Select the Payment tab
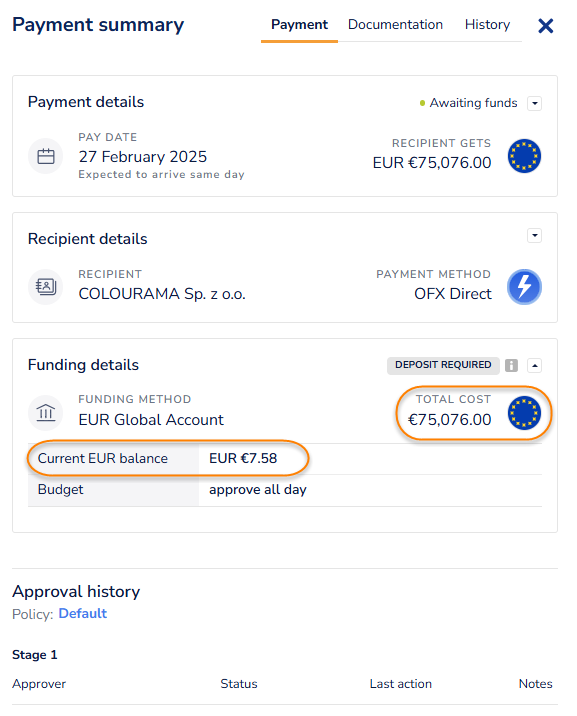Image resolution: width=577 pixels, height=716 pixels. [x=299, y=25]
